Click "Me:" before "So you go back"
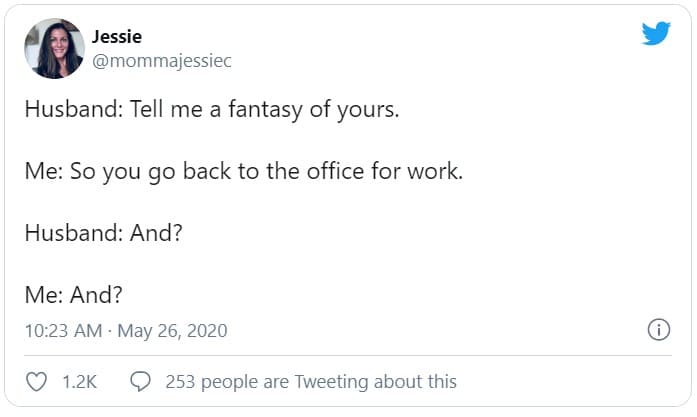This screenshot has height=417, width=697. tap(44, 171)
